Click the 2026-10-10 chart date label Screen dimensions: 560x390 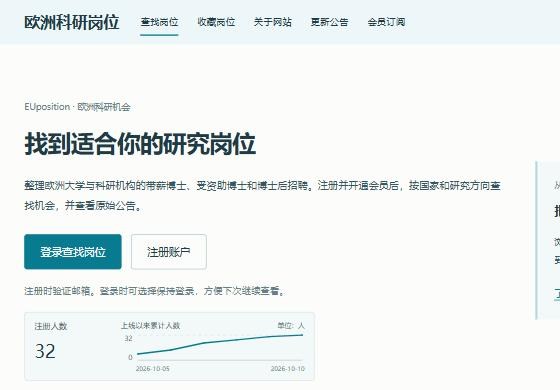pos(288,369)
